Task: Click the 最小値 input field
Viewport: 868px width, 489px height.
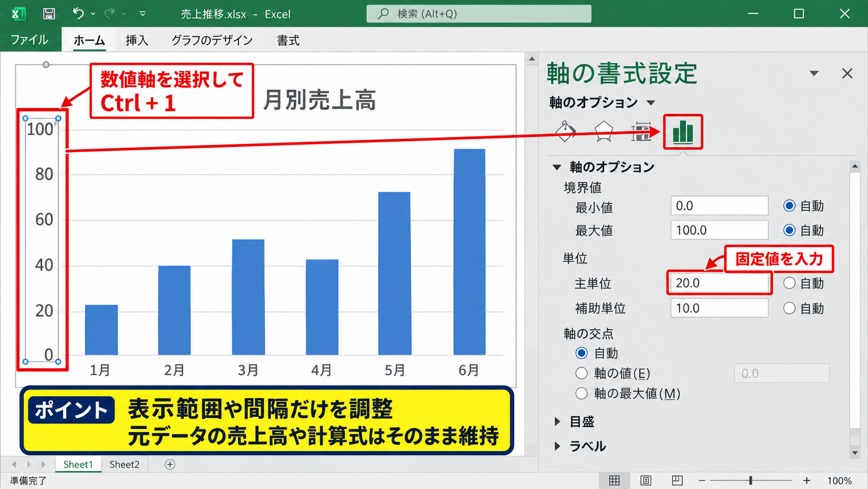Action: [720, 206]
